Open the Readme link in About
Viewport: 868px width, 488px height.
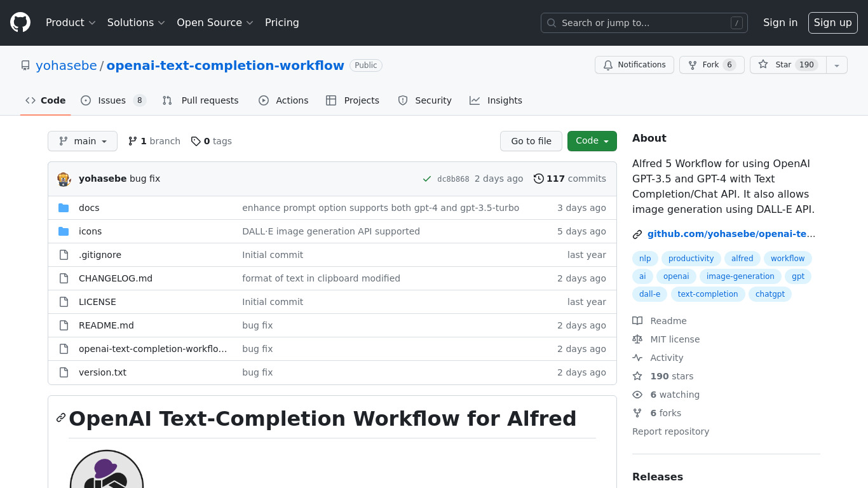coord(660,321)
